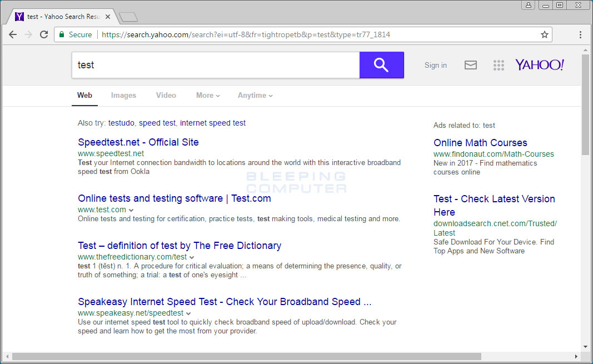Open Speakeasy Internet Speed Test result
This screenshot has width=593, height=364.
[x=225, y=302]
